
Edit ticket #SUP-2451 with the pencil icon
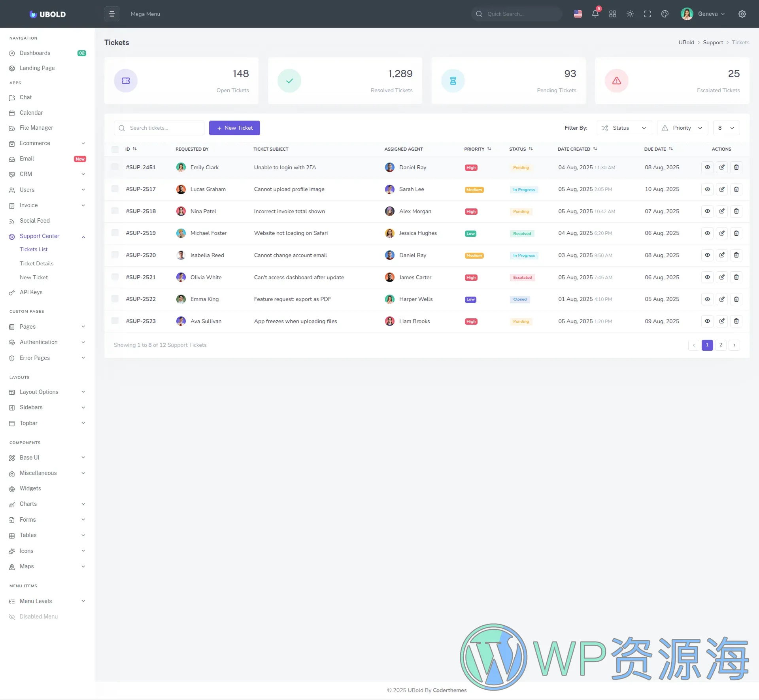(x=722, y=167)
